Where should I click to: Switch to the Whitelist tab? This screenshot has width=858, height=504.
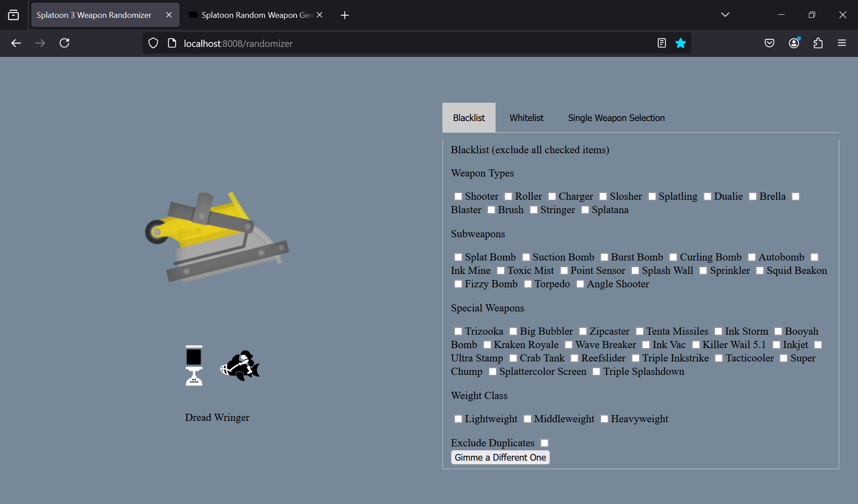(x=526, y=118)
